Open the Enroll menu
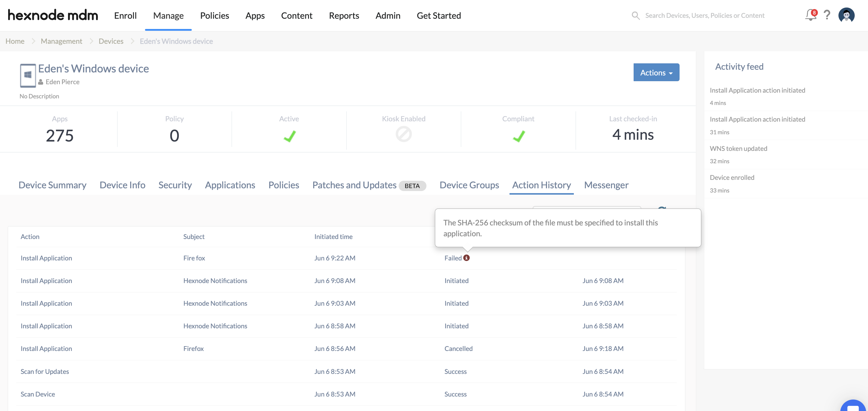The image size is (868, 411). (x=125, y=15)
